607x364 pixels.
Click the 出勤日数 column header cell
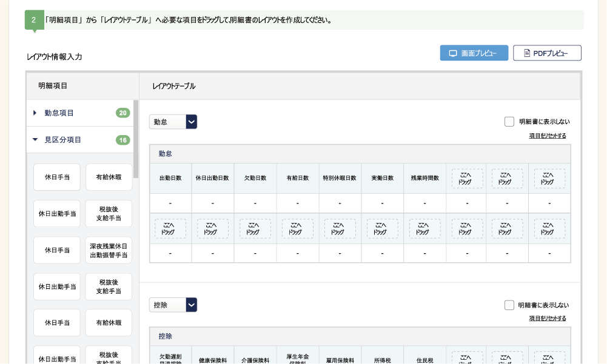click(x=170, y=177)
